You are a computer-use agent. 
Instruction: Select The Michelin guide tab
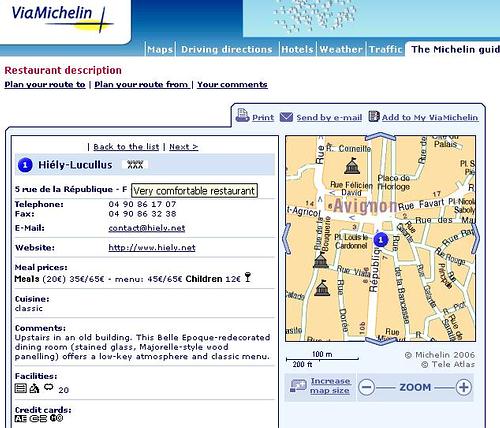click(455, 49)
